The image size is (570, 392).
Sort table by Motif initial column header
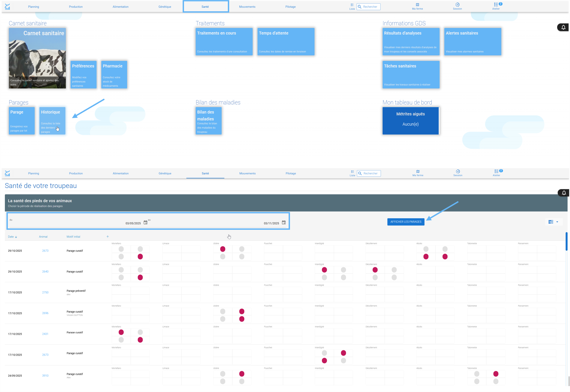(73, 237)
